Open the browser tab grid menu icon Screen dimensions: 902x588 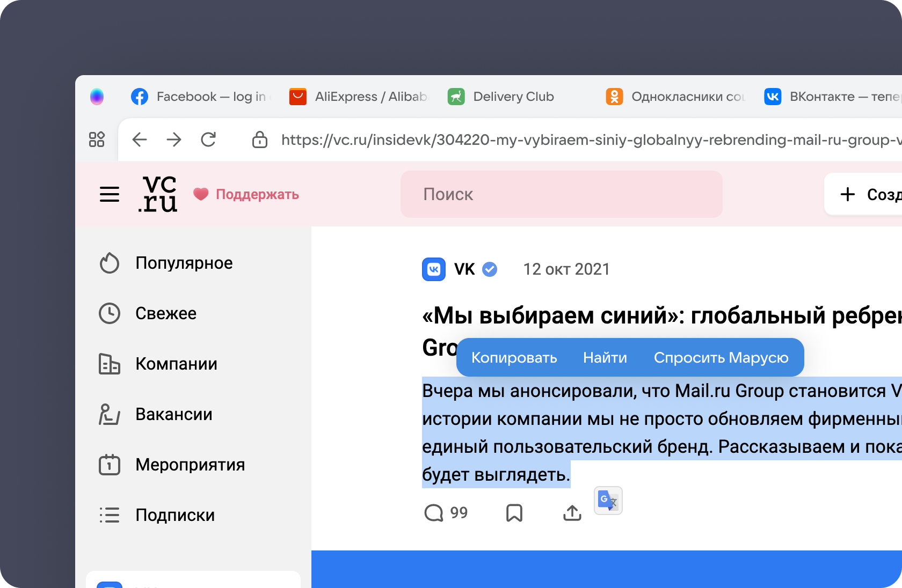97,139
